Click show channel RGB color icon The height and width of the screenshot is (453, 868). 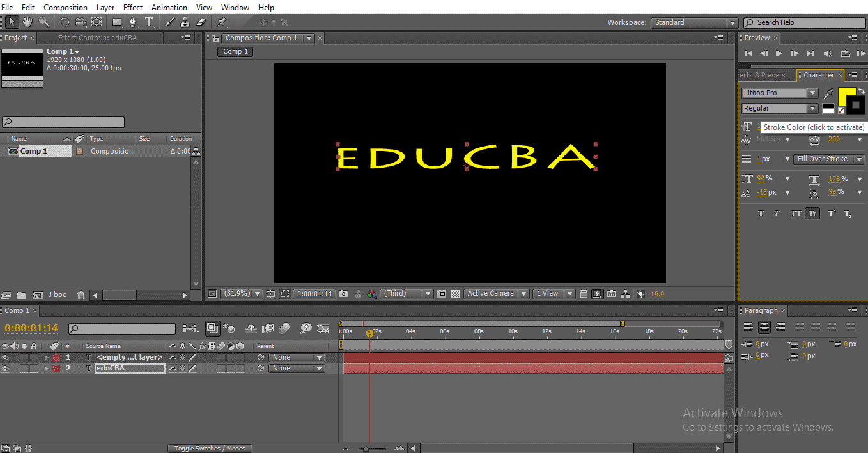coord(372,294)
